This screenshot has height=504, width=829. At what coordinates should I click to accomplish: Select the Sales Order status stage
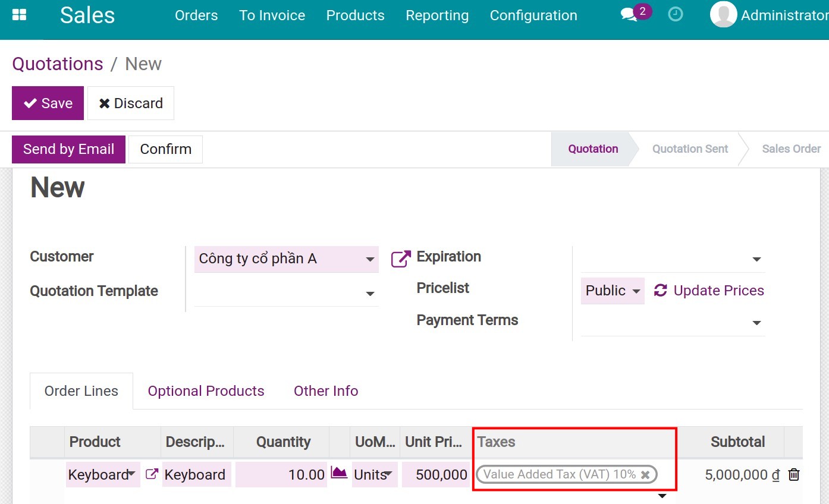791,149
